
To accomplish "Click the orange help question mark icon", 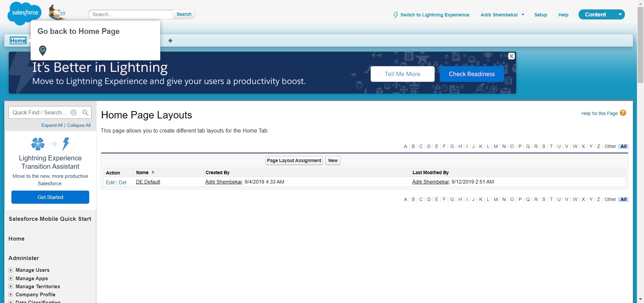I will tap(623, 113).
